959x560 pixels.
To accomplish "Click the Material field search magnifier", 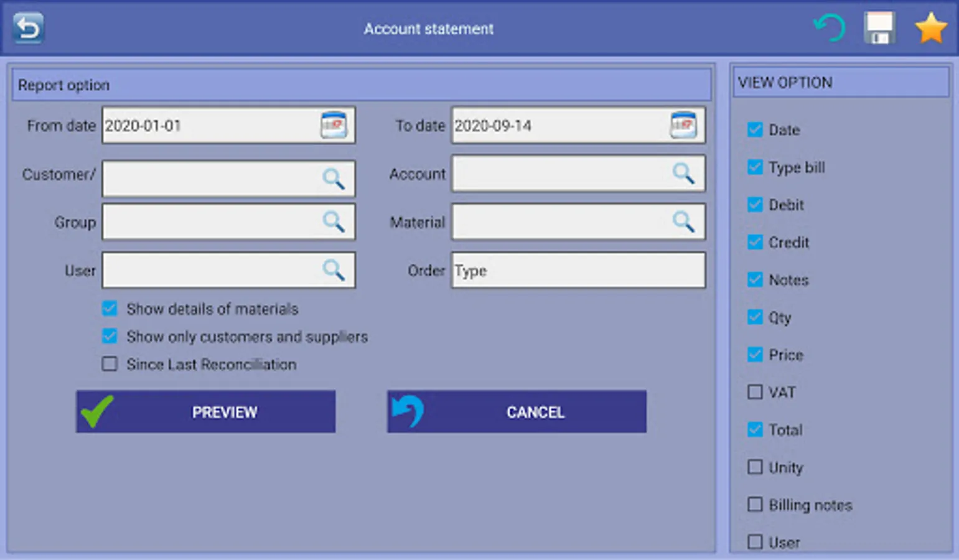I will coord(683,222).
